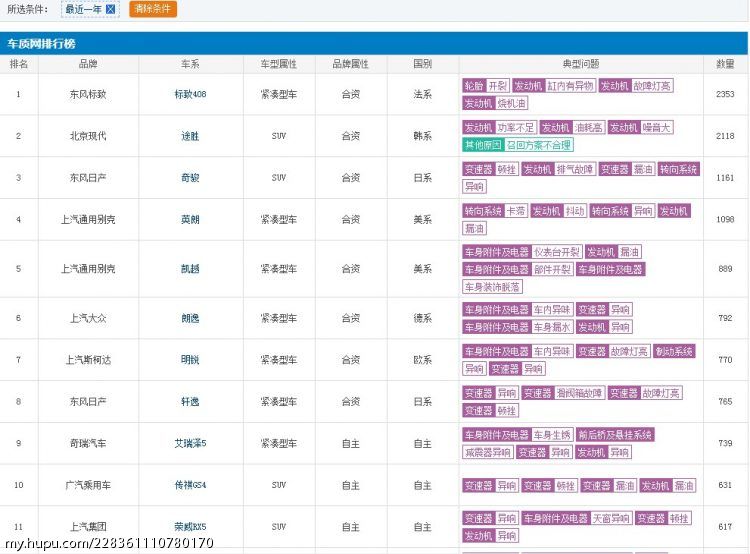This screenshot has height=554, width=750.
Task: Click the 变速器 滑阀箱故障 tag
Action: tap(563, 393)
